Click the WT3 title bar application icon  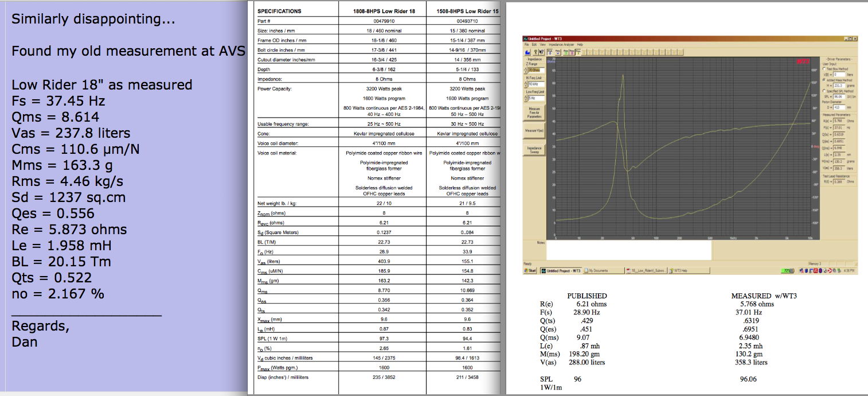click(526, 38)
